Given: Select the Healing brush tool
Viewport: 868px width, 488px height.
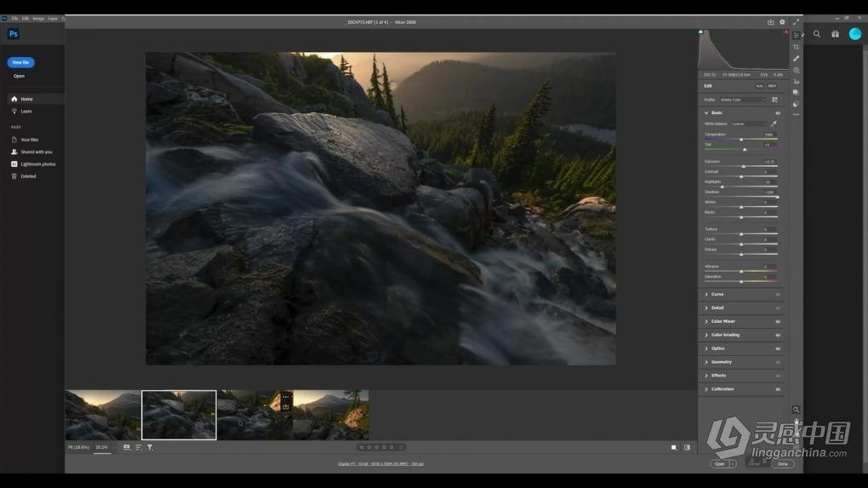Looking at the screenshot, I should pyautogui.click(x=796, y=59).
